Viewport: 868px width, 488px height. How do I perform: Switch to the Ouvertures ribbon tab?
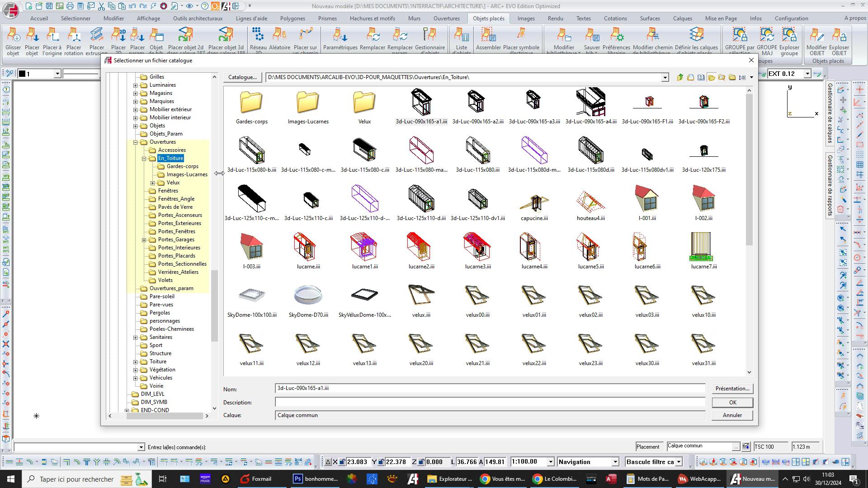[x=446, y=19]
